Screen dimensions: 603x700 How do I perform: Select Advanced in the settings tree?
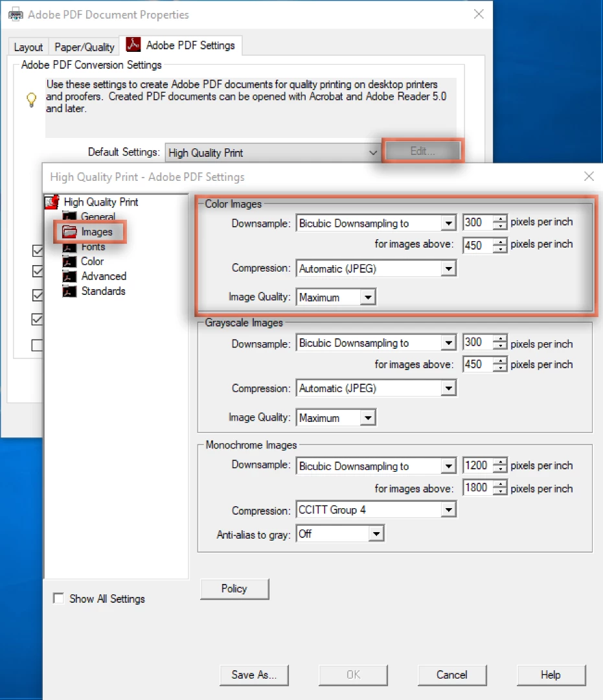pyautogui.click(x=104, y=276)
